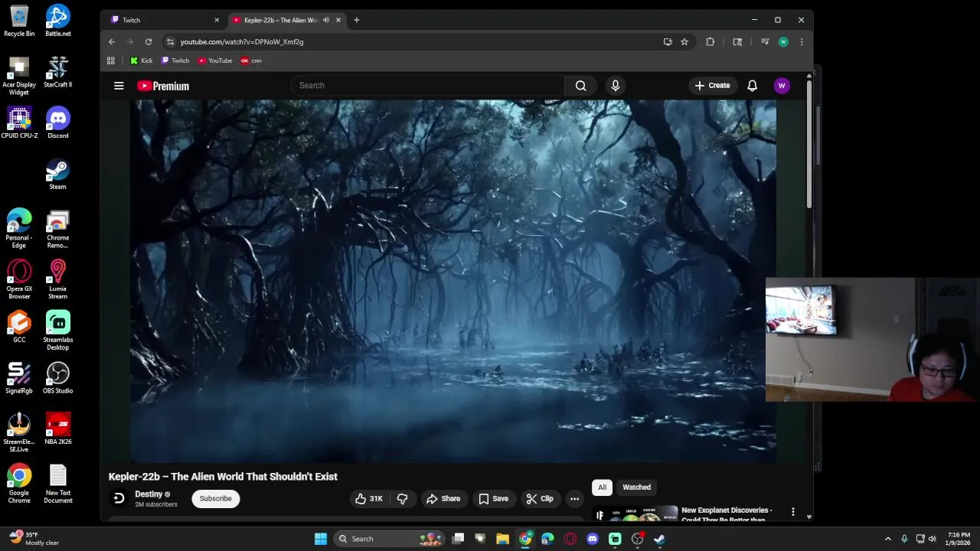980x551 pixels.
Task: Open StarCraft II desktop shortcut
Action: click(x=57, y=72)
